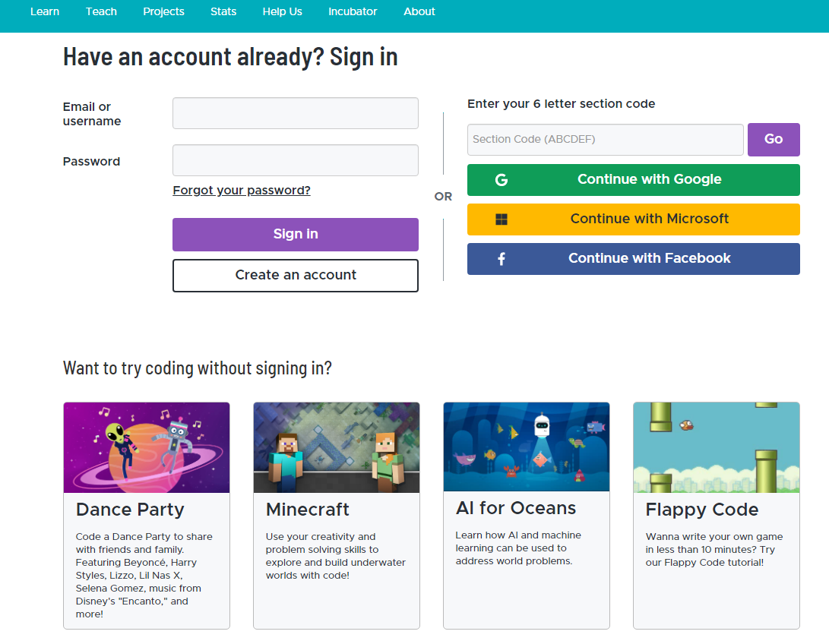Open the Dance Party tutorial thumbnail
The width and height of the screenshot is (829, 644).
(x=147, y=447)
